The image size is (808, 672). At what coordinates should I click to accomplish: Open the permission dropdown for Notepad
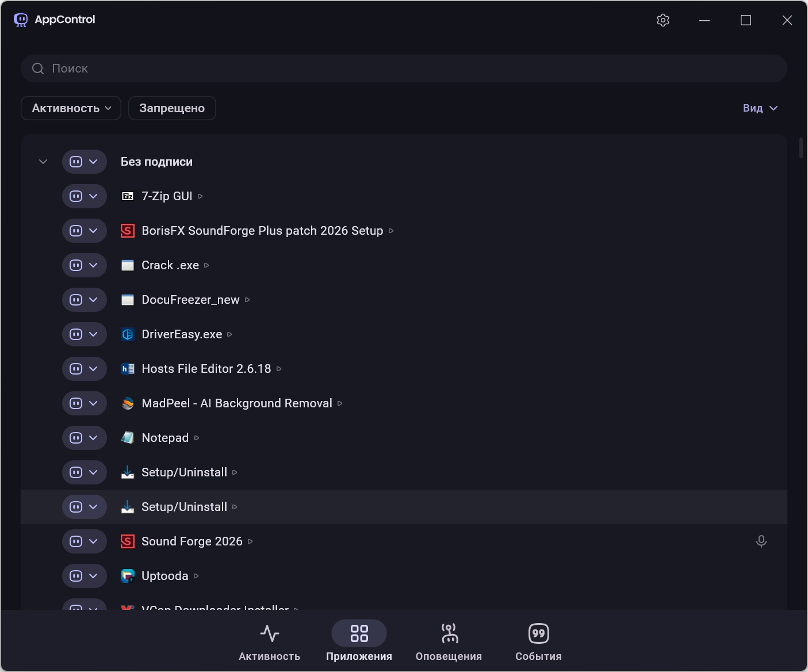pos(85,438)
